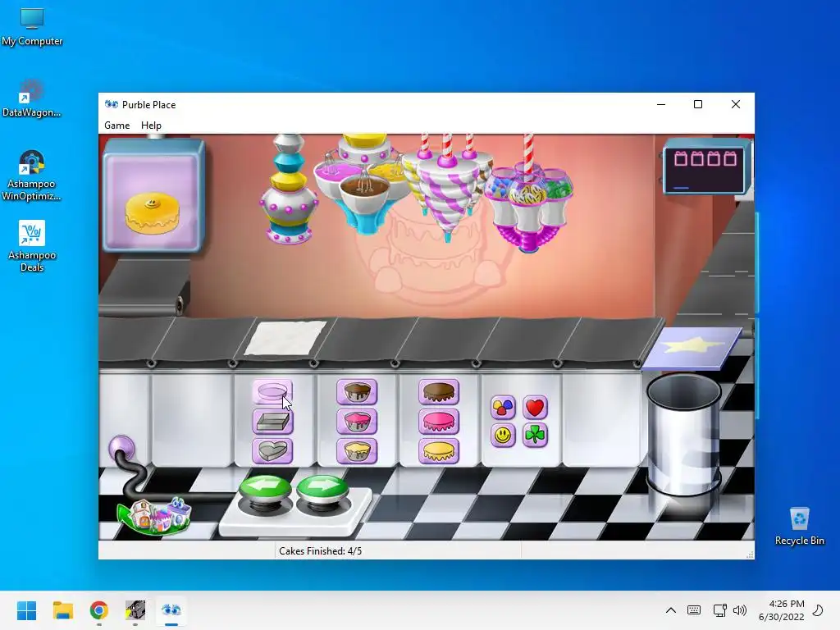Image resolution: width=840 pixels, height=630 pixels.
Task: Open File Explorer from taskbar
Action: pos(62,610)
